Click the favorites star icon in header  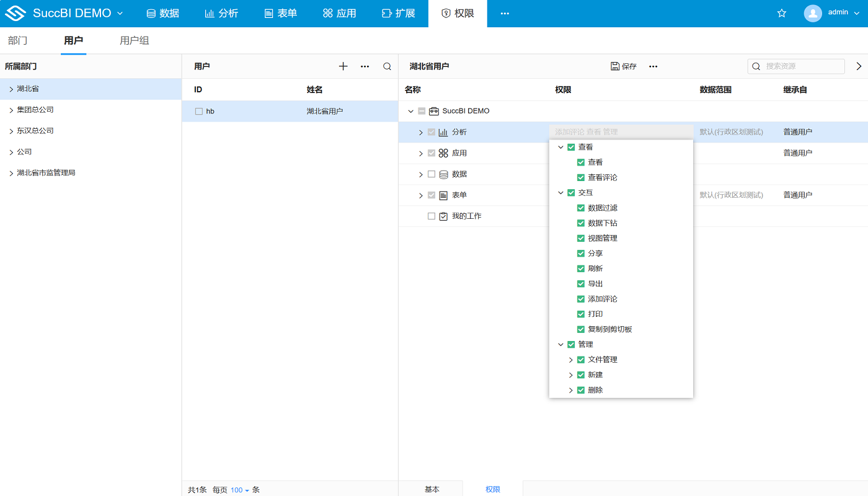tap(782, 13)
